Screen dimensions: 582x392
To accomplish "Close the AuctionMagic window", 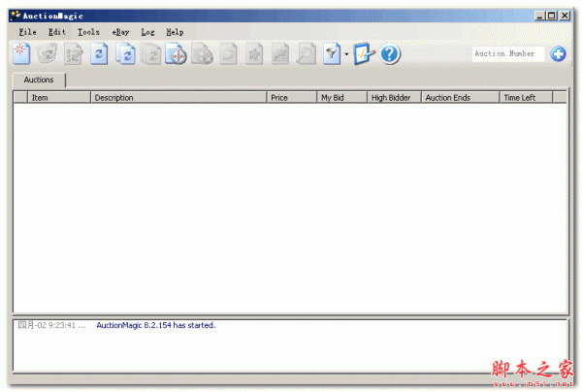I will coord(565,16).
